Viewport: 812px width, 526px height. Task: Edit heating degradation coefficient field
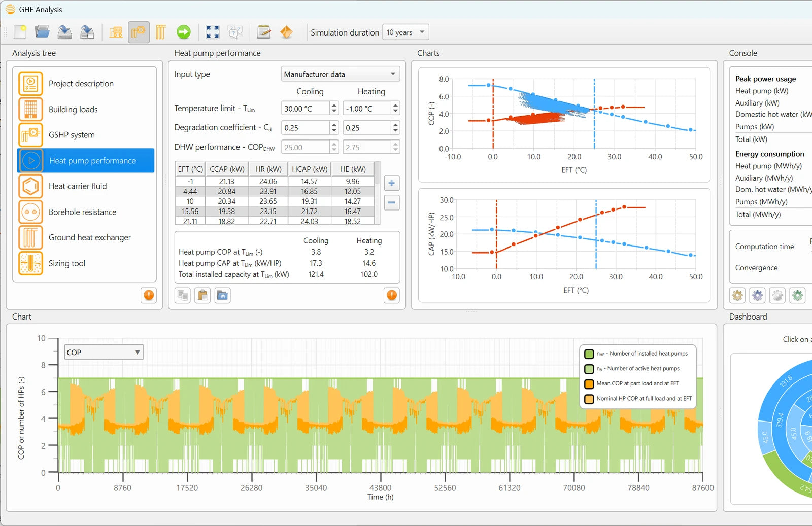click(x=367, y=128)
